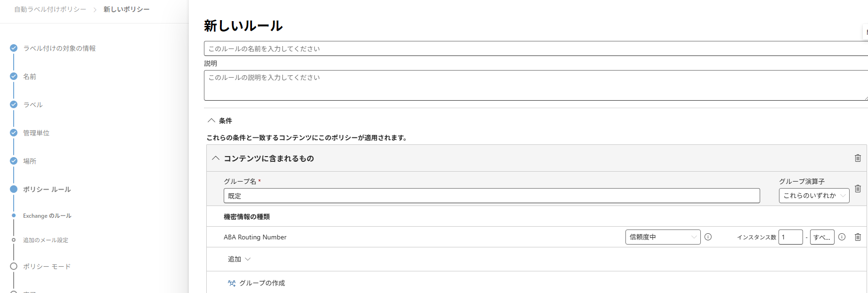Open the maximum instance count すべ dropdown

pos(822,237)
